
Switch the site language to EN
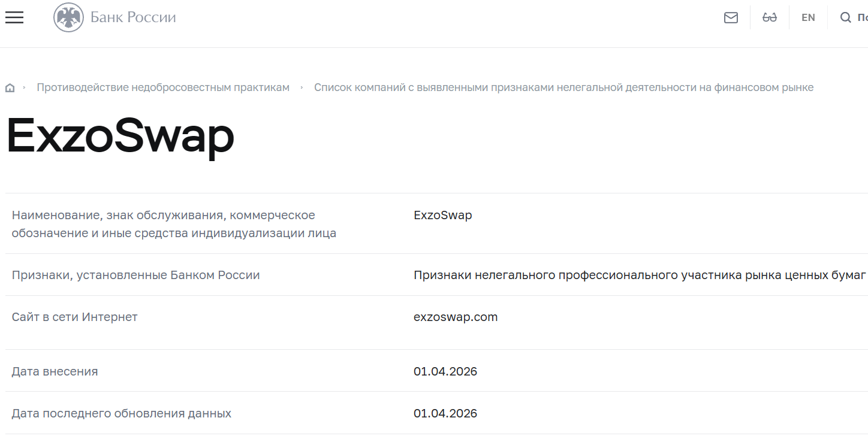808,17
